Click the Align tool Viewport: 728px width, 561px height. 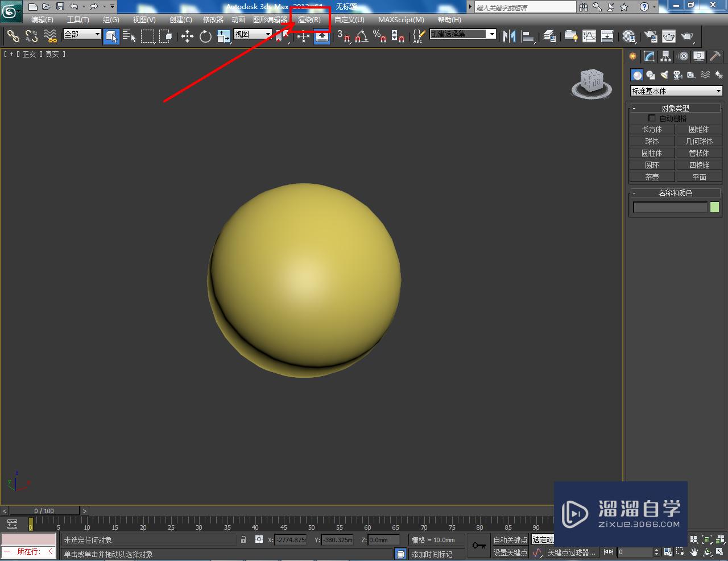click(528, 36)
